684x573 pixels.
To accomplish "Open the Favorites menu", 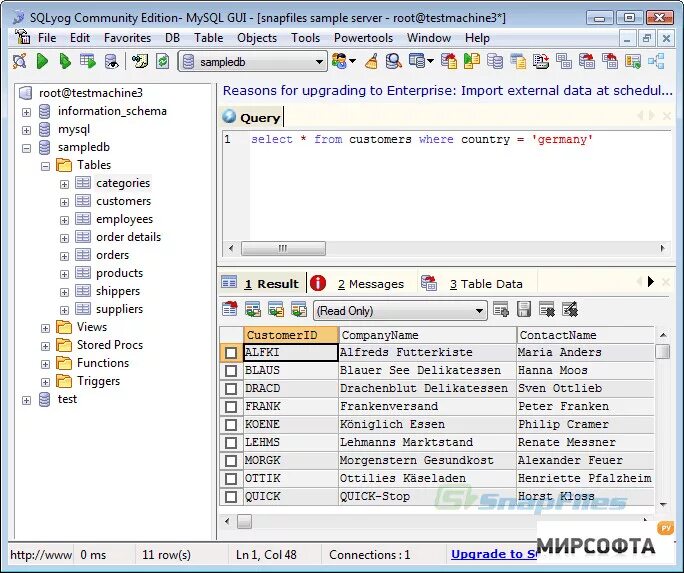I will [x=127, y=38].
